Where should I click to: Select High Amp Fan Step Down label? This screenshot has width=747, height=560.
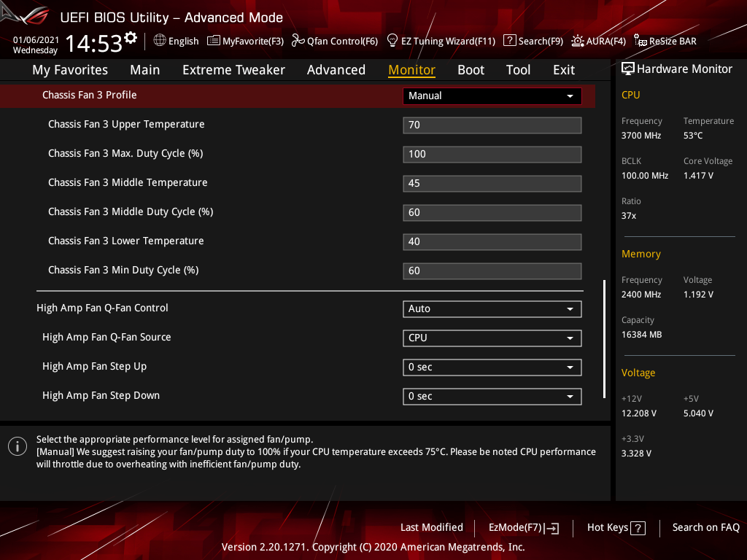tap(101, 395)
